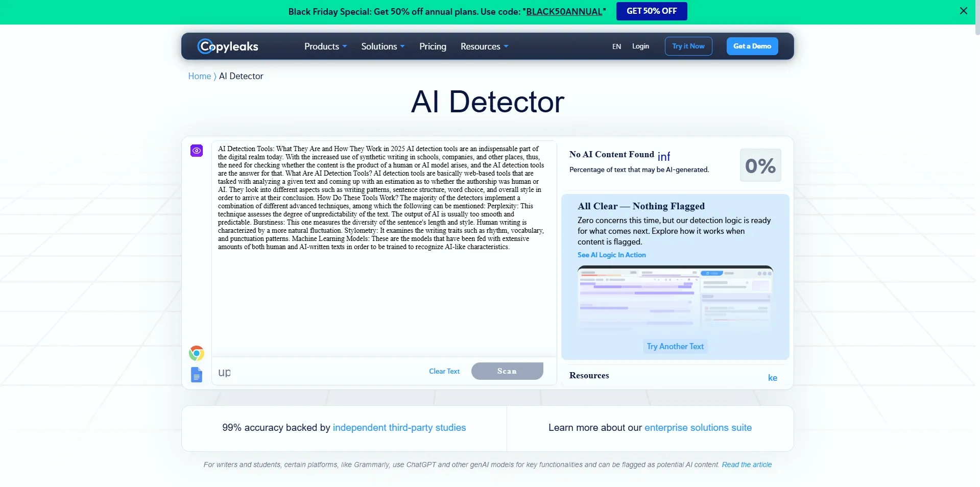
Task: Open the Resources navbar dropdown
Action: (x=484, y=46)
